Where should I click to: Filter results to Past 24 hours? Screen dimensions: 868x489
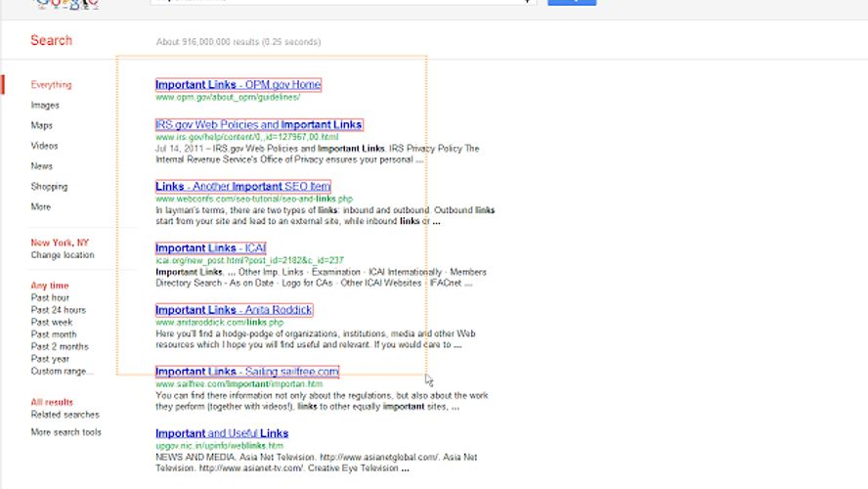point(58,310)
